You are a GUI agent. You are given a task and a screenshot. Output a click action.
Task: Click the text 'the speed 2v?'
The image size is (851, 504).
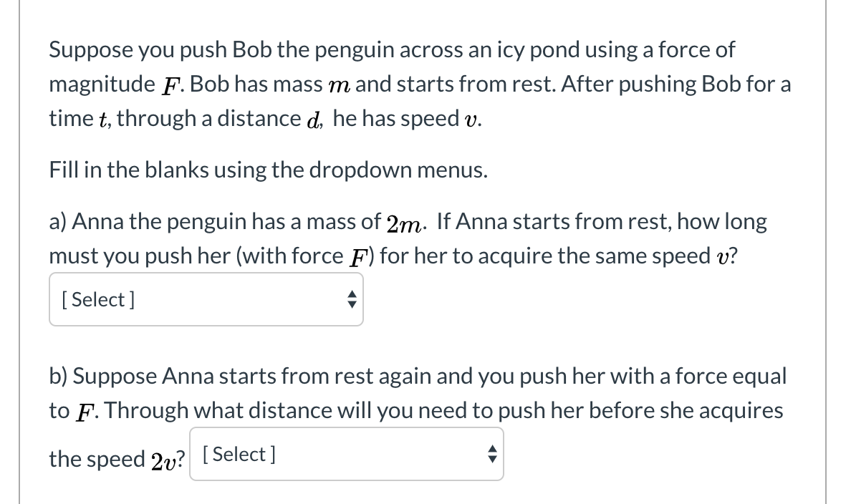(x=115, y=459)
